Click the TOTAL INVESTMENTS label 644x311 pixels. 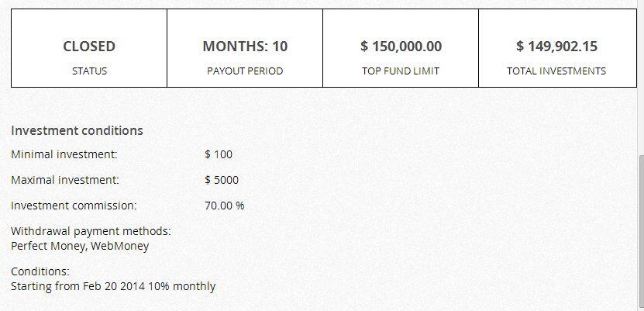556,71
